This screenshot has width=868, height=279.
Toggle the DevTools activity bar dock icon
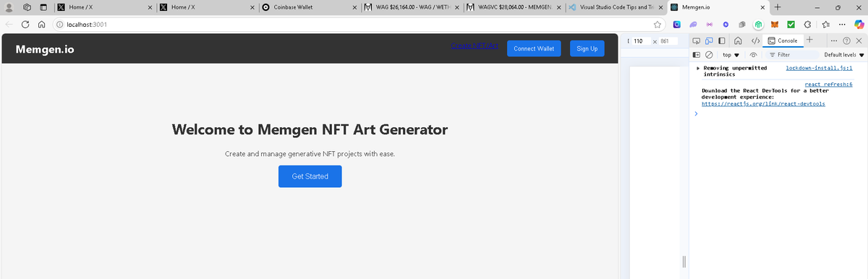pos(722,40)
